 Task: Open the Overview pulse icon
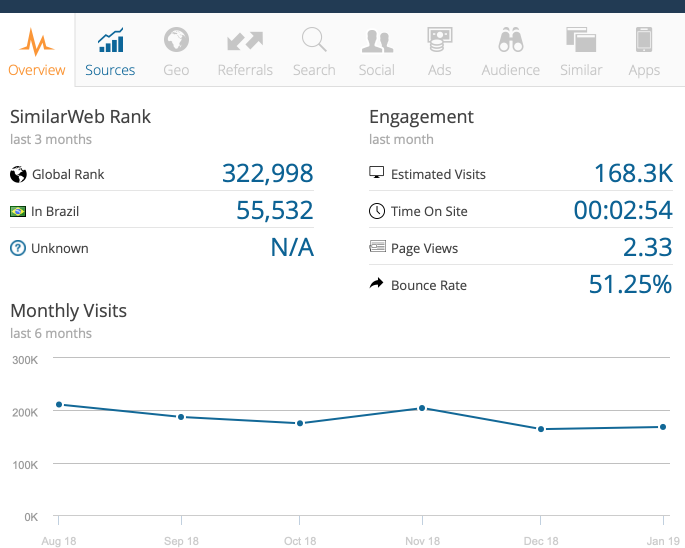tap(37, 42)
